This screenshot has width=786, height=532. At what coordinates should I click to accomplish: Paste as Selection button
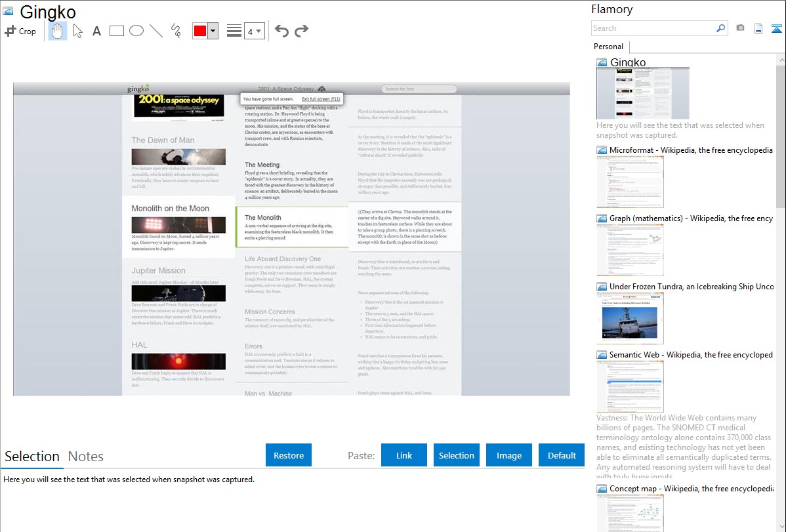456,455
